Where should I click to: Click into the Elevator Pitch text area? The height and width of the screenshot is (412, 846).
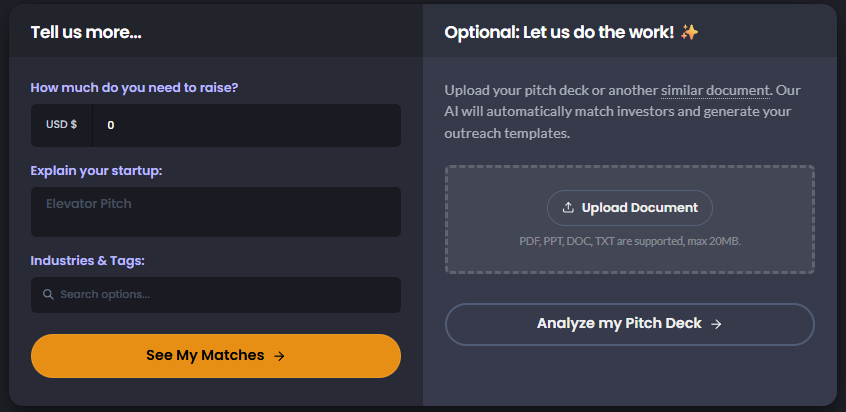point(216,212)
